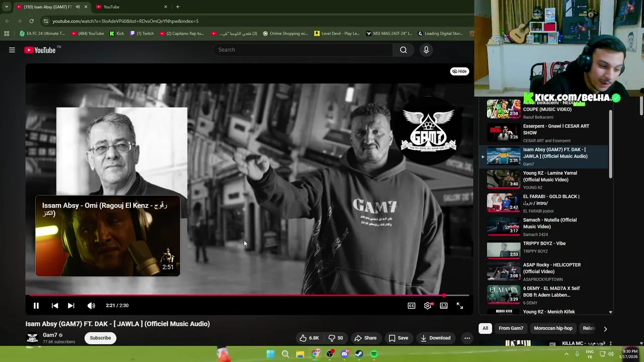
Task: Skip to previous video in playlist
Action: (x=55, y=306)
